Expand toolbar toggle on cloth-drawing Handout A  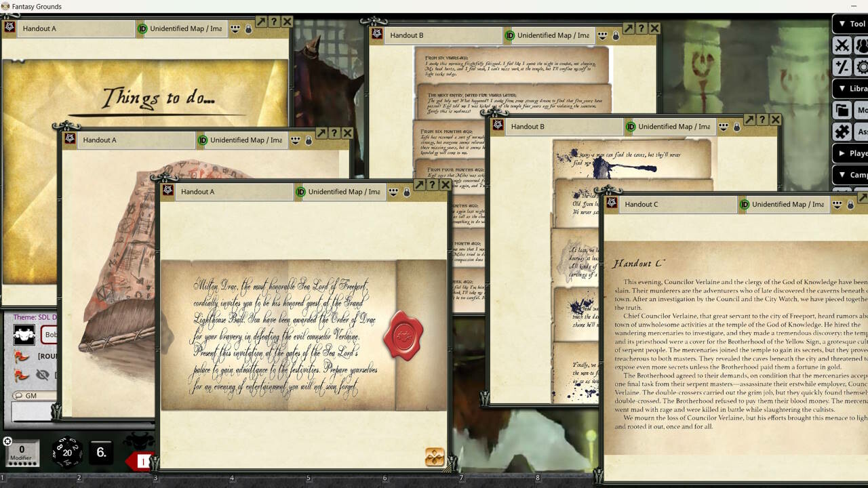tap(296, 140)
